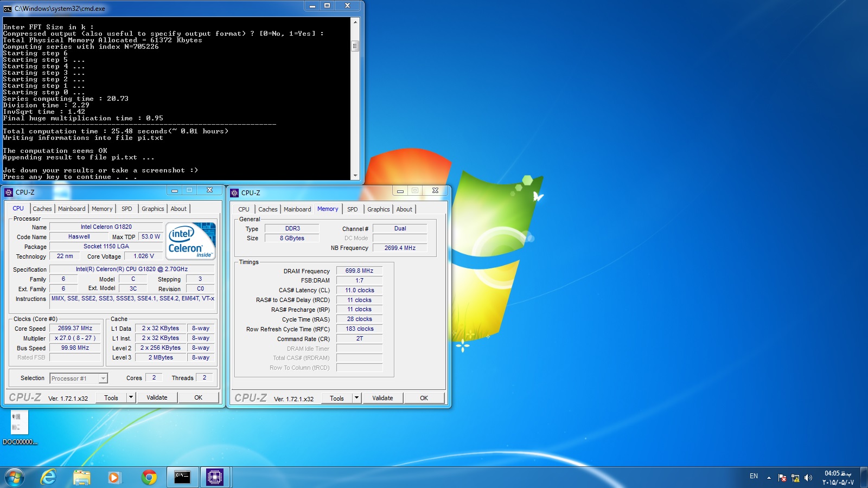Click DRAM Frequency value 699.8 MHz
This screenshot has height=488, width=868.
359,271
